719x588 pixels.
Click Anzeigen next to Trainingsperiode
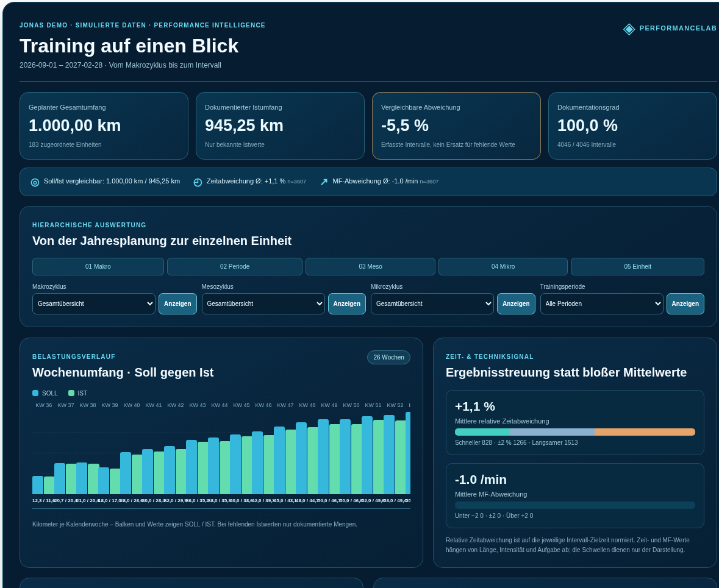[x=685, y=304]
